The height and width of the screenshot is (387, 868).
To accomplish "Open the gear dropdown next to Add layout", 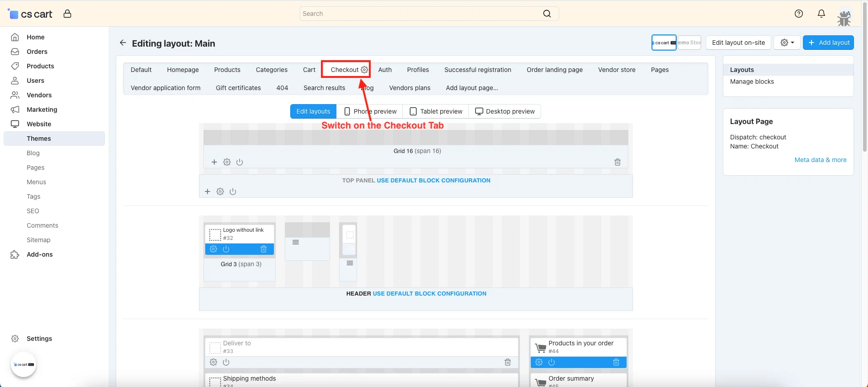I will (787, 43).
